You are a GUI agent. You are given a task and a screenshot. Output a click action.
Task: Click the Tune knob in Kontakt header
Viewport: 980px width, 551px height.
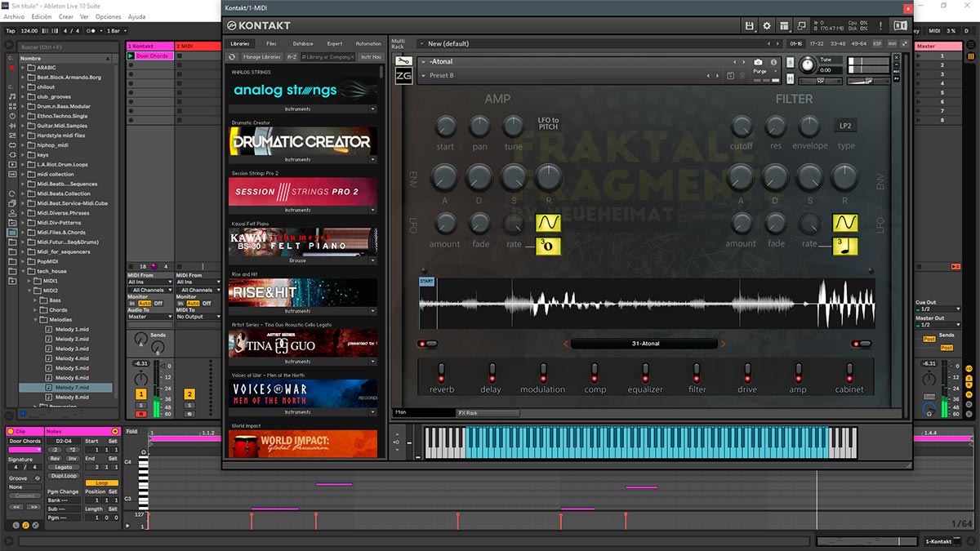pos(808,64)
